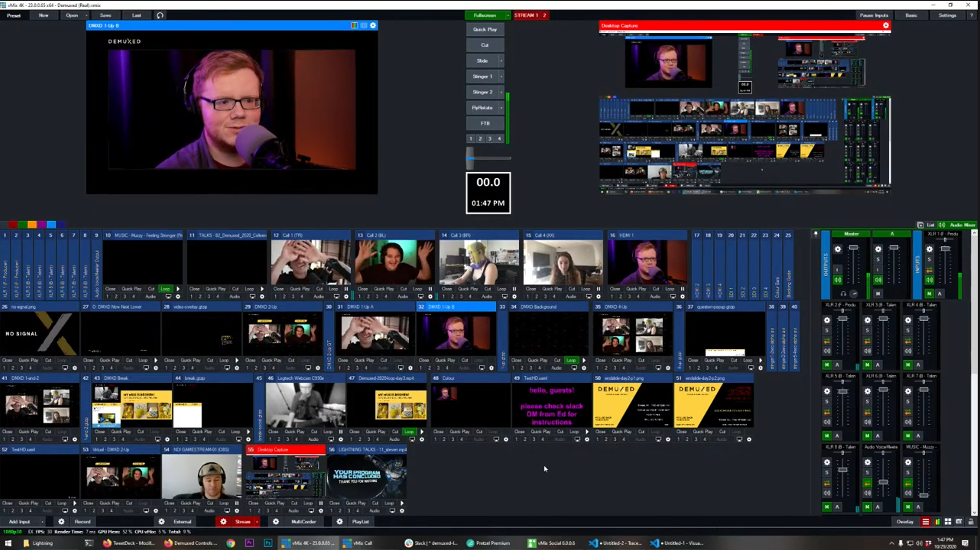Screen dimensions: 980x550
Task: Click the reset arrow icon beside Last
Action: pos(160,16)
